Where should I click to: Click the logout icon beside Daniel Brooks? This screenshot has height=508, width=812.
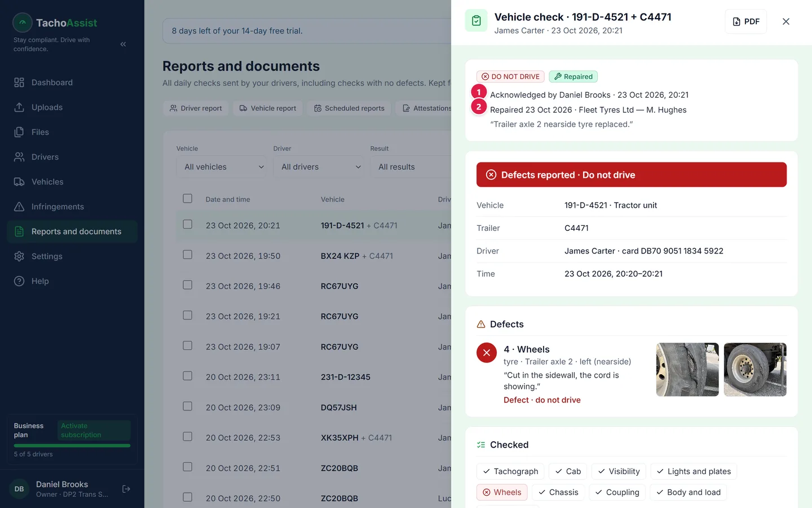coord(126,489)
